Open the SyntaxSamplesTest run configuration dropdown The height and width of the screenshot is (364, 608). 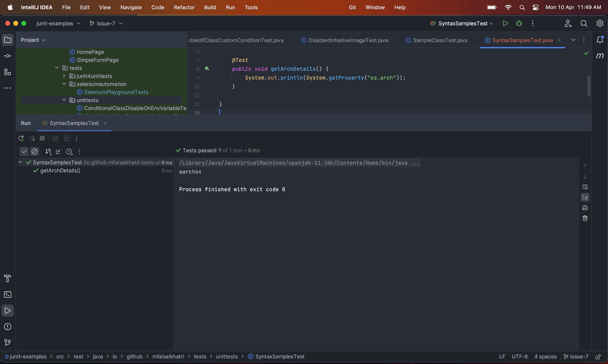(x=462, y=24)
